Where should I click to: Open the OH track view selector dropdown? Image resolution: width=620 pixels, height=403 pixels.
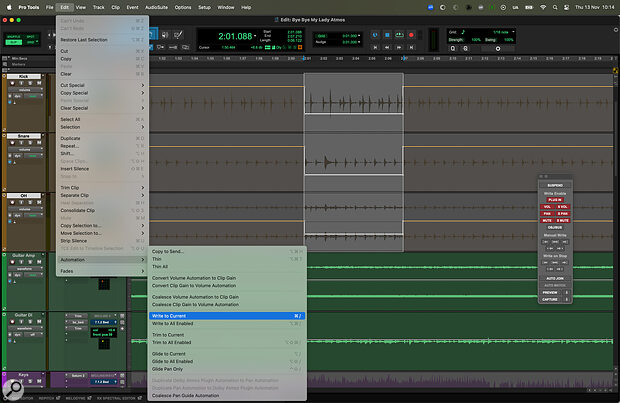pyautogui.click(x=28, y=209)
